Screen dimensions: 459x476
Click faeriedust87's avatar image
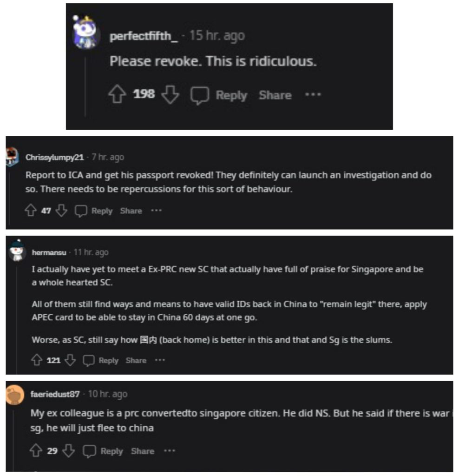(x=15, y=395)
